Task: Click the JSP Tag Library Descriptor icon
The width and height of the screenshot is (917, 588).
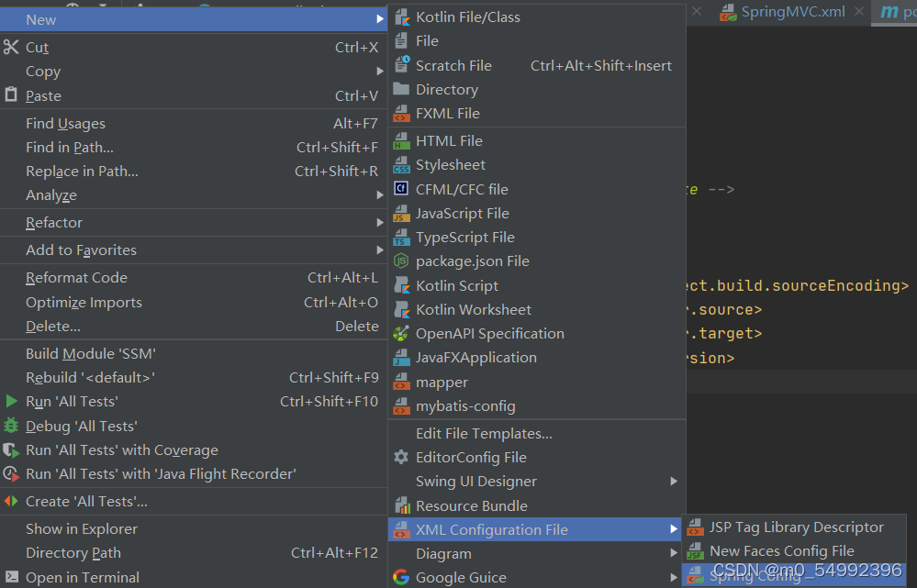Action: (696, 527)
